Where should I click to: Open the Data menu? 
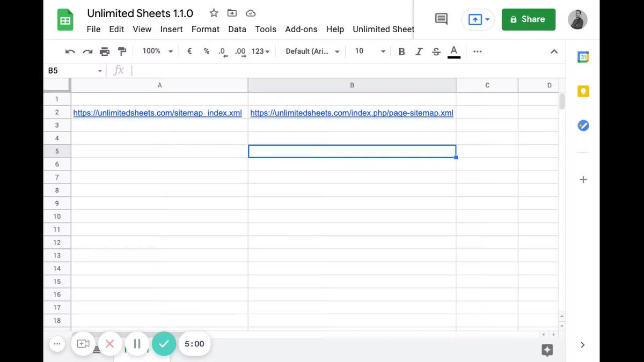[x=237, y=29]
